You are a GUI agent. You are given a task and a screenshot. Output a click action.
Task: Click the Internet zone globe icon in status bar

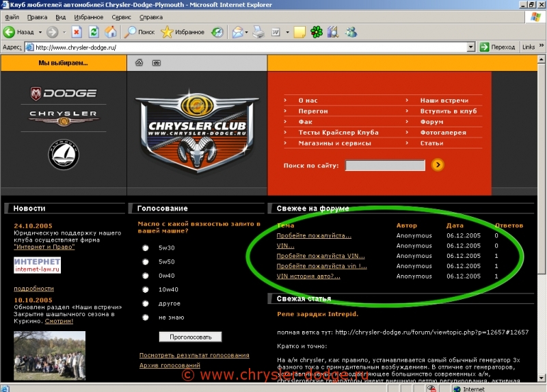(x=457, y=389)
